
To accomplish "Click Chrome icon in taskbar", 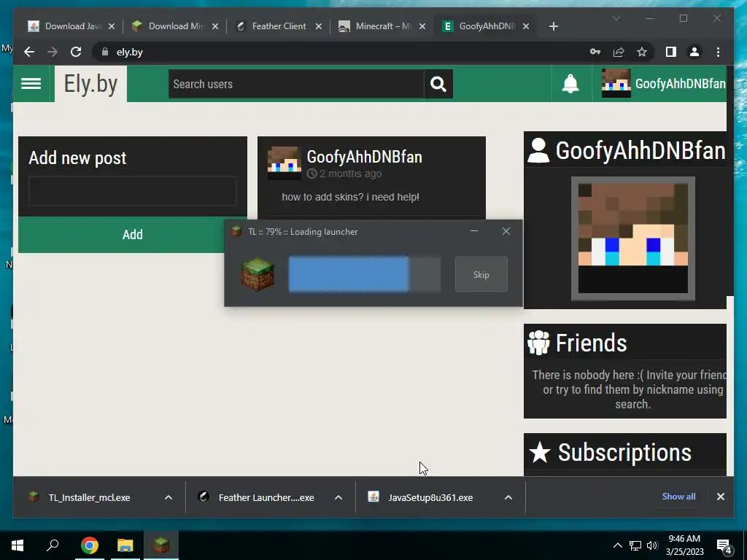I will click(x=89, y=545).
